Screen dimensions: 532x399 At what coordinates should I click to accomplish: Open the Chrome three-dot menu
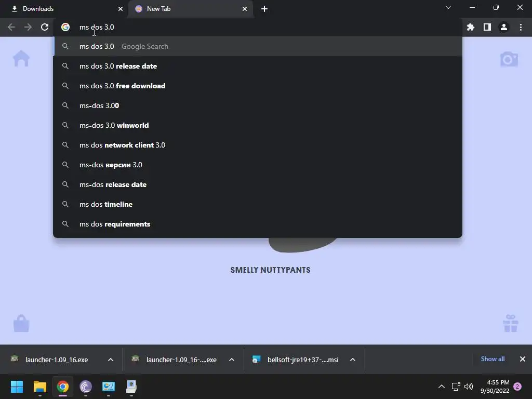click(x=521, y=27)
